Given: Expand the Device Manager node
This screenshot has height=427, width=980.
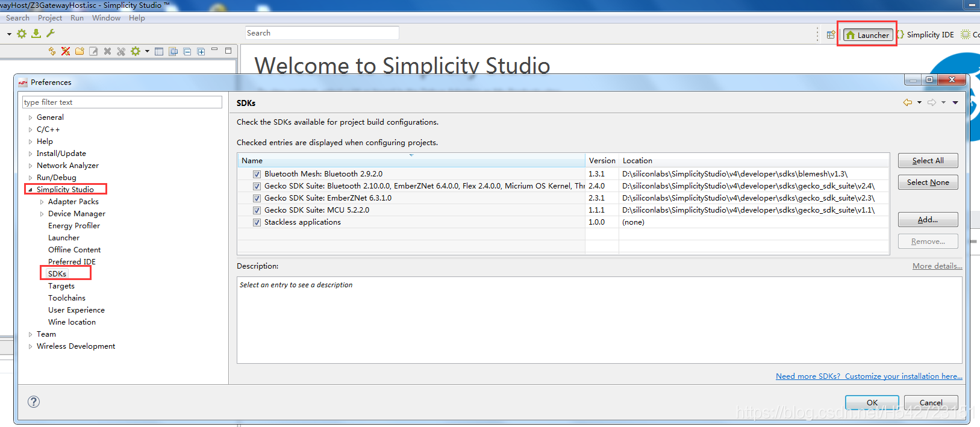Looking at the screenshot, I should (42, 214).
